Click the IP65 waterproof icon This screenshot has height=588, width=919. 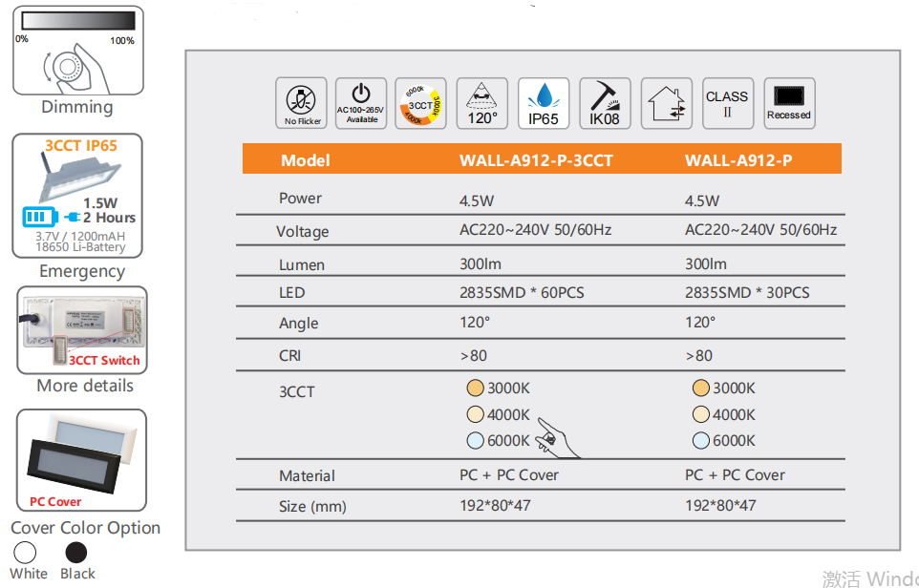tap(544, 103)
